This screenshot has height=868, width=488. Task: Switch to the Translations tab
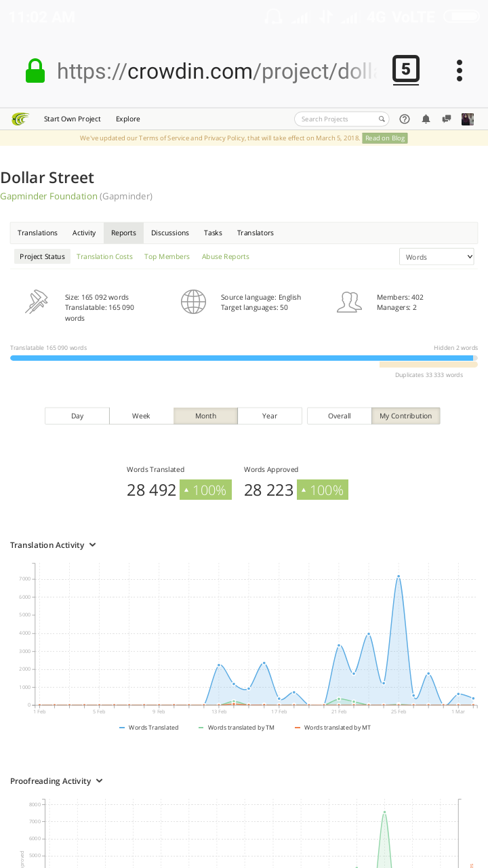37,233
